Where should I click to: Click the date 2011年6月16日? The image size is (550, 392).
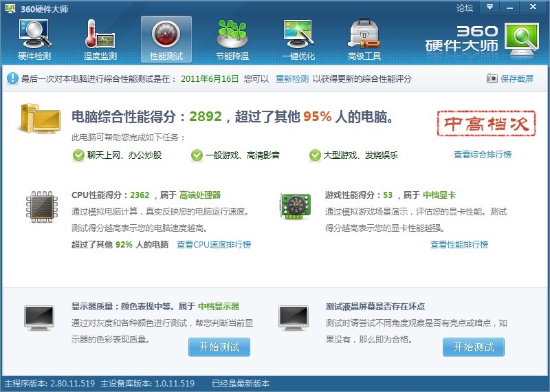[210, 78]
